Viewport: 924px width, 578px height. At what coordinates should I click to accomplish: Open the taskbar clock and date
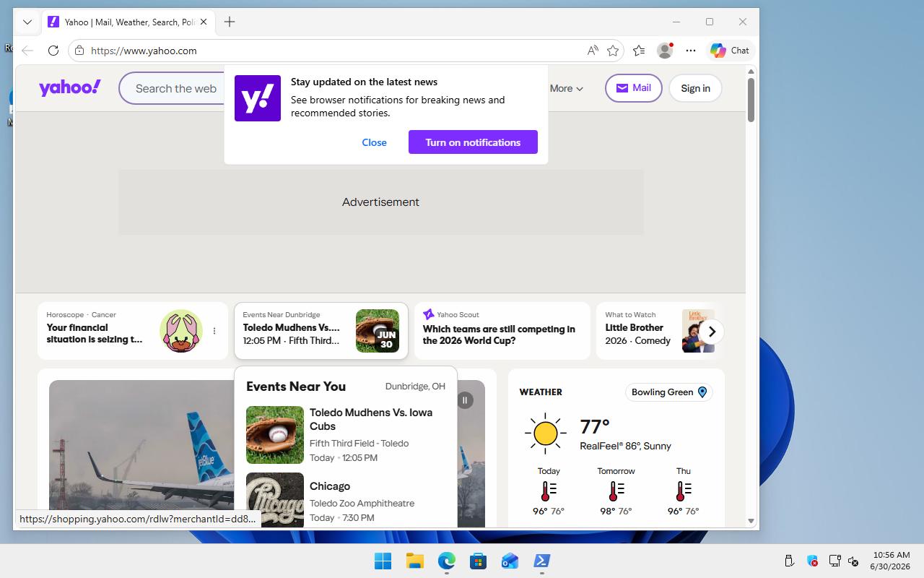click(x=890, y=561)
